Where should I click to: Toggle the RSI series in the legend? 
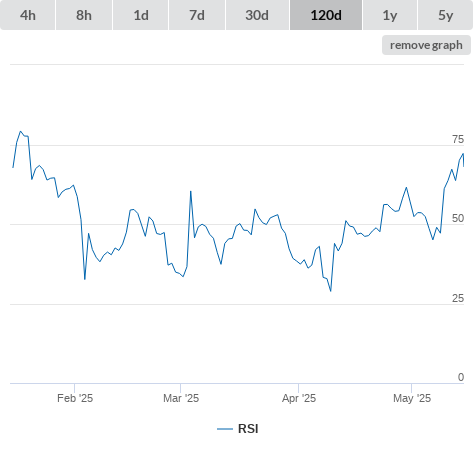pyautogui.click(x=238, y=429)
